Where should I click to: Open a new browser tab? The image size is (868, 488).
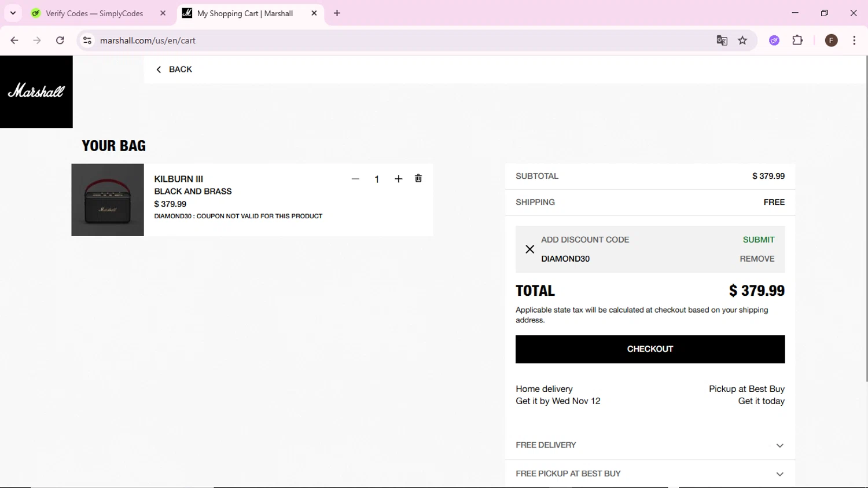coord(337,13)
